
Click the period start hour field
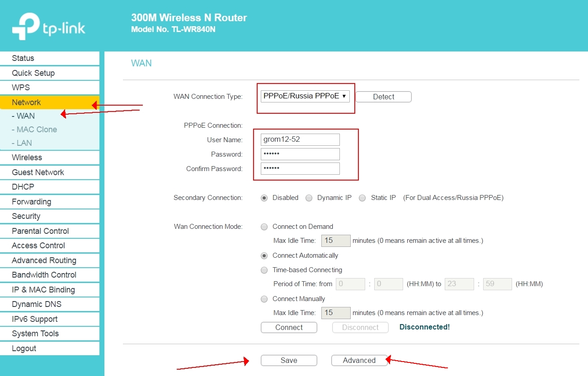point(350,284)
